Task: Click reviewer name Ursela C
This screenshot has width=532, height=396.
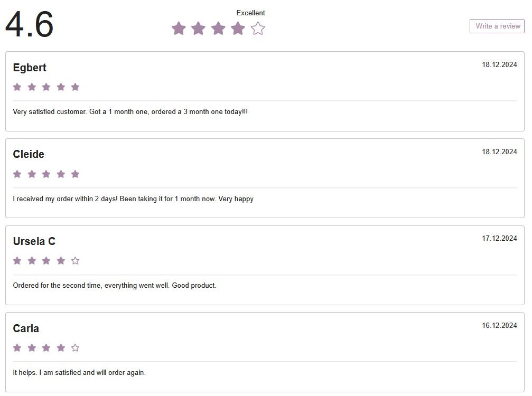Action: [x=34, y=241]
